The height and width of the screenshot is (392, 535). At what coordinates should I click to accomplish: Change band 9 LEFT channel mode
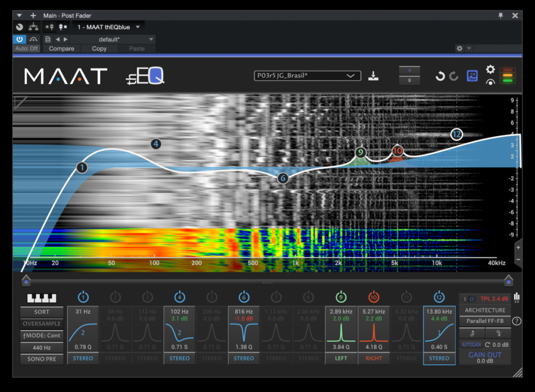click(341, 358)
